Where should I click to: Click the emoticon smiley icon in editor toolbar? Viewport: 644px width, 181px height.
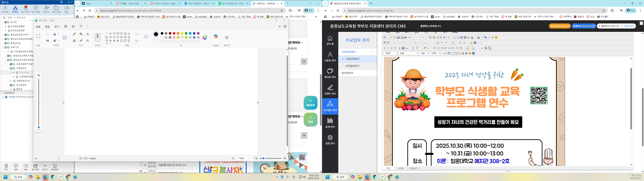click(496, 38)
